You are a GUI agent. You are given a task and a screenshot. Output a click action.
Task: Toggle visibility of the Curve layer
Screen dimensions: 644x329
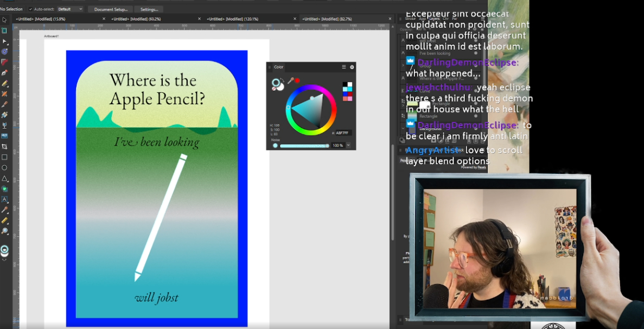tap(476, 91)
